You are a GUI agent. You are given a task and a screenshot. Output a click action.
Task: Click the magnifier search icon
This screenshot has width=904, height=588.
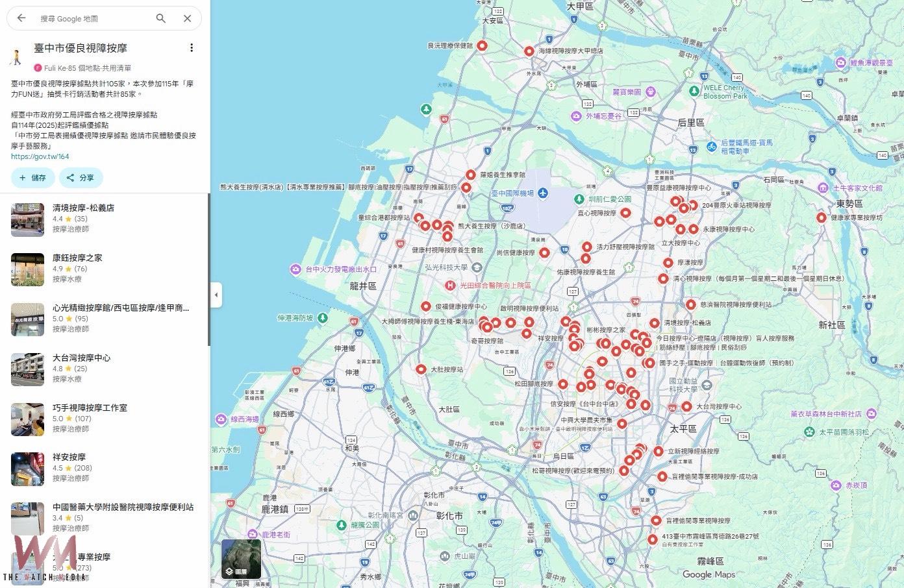[161, 18]
